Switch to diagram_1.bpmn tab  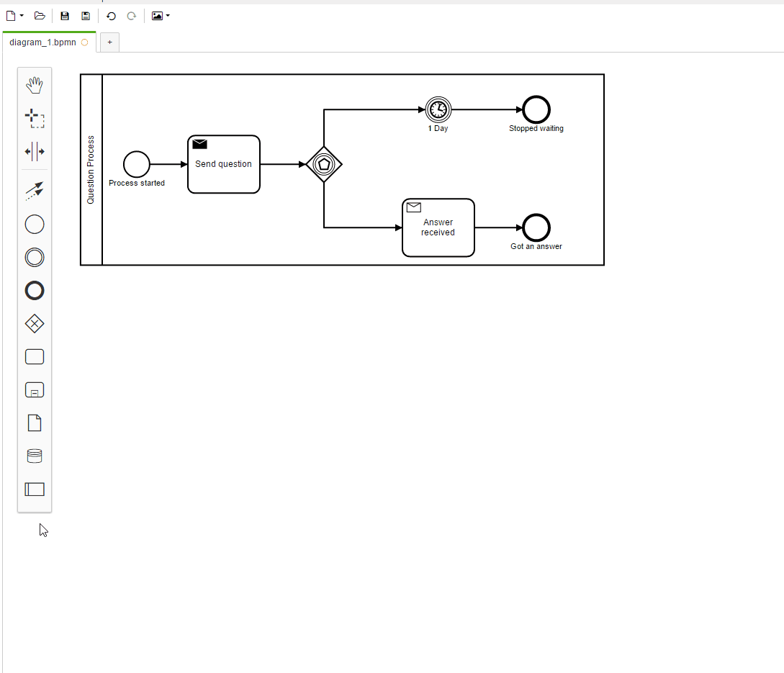[x=42, y=42]
